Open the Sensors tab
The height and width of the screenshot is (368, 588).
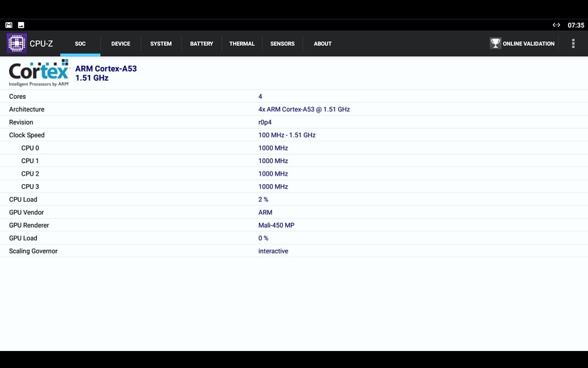[283, 44]
